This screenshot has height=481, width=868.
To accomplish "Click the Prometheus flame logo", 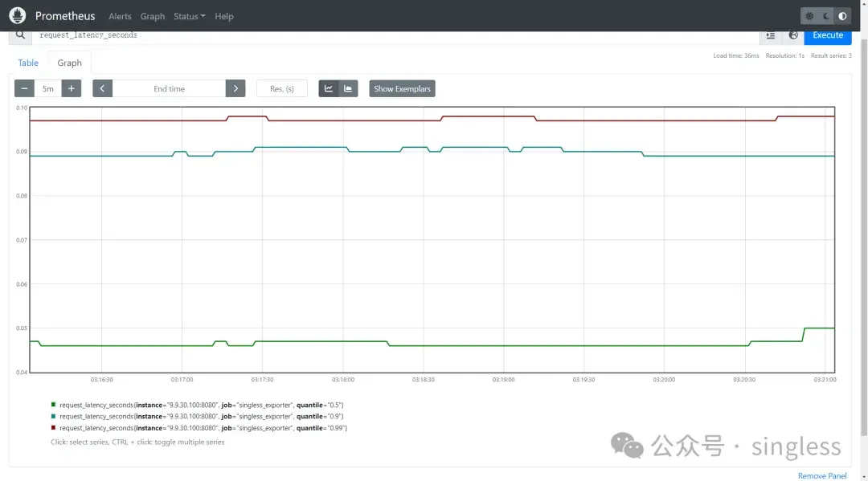I will coord(17,15).
